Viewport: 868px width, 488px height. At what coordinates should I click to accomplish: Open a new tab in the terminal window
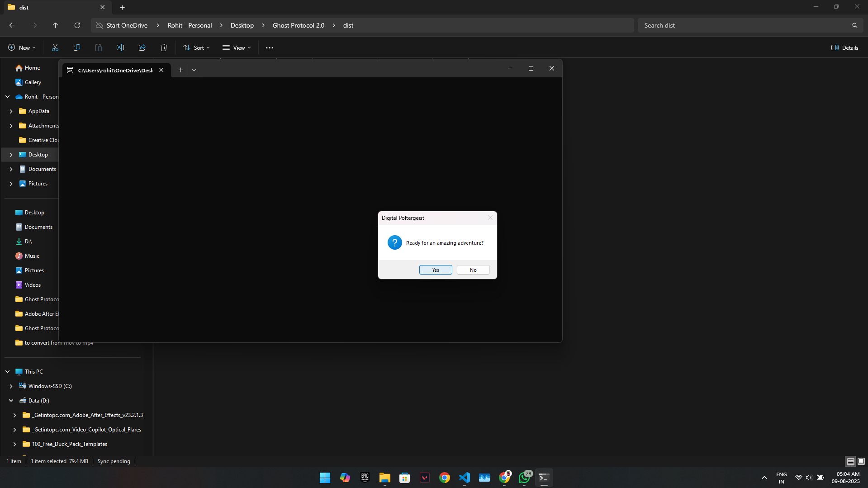pyautogui.click(x=180, y=70)
